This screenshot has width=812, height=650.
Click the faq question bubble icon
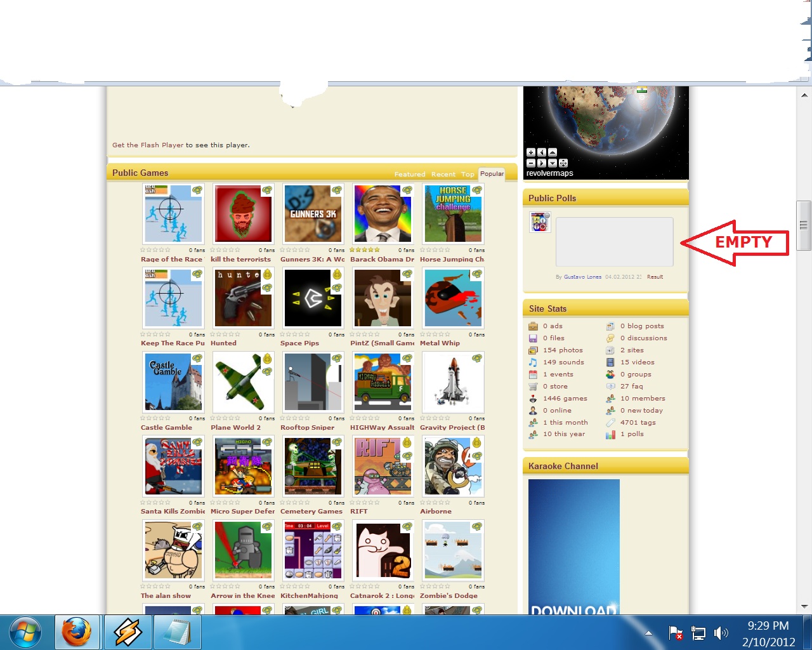pyautogui.click(x=610, y=387)
